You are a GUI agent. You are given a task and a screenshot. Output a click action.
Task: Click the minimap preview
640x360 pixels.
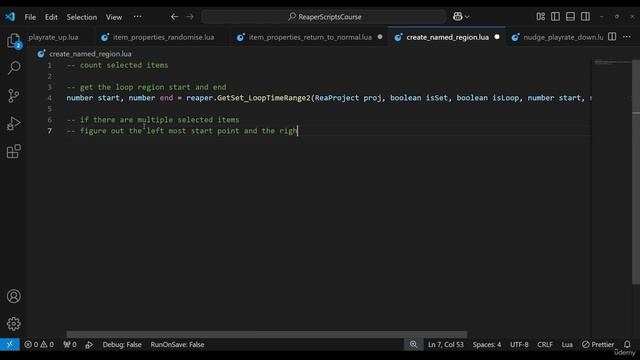pos(611,62)
